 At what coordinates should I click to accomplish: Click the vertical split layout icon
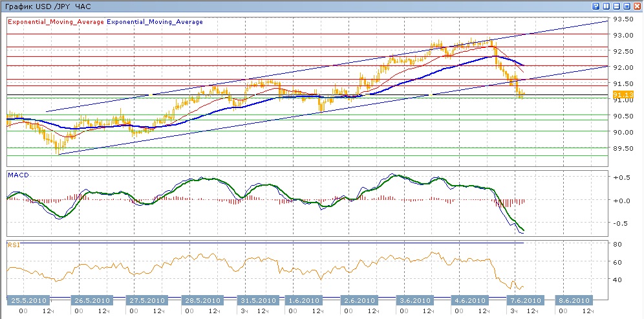pos(606,5)
